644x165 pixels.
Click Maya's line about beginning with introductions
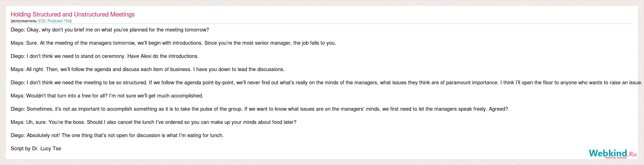[173, 43]
